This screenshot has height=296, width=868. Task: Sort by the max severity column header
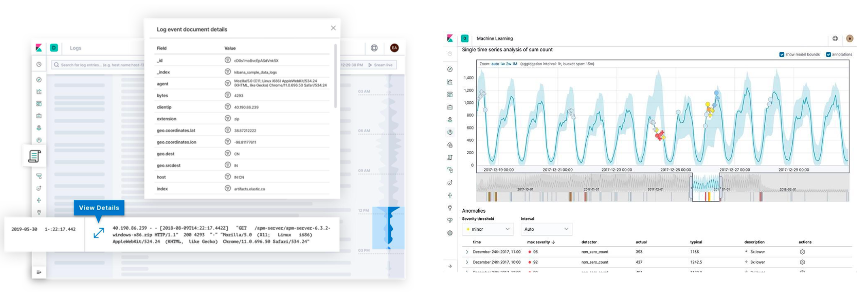540,242
